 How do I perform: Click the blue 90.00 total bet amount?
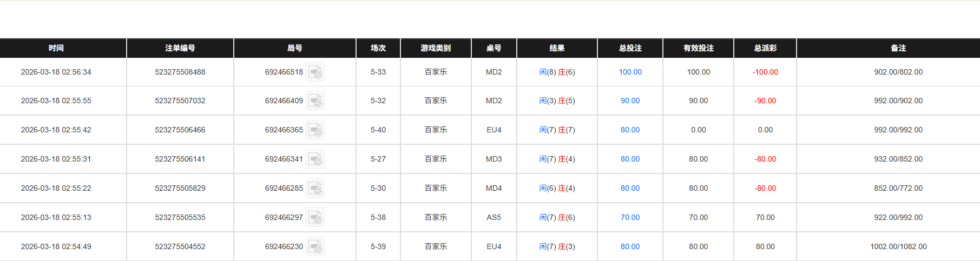coord(630,101)
